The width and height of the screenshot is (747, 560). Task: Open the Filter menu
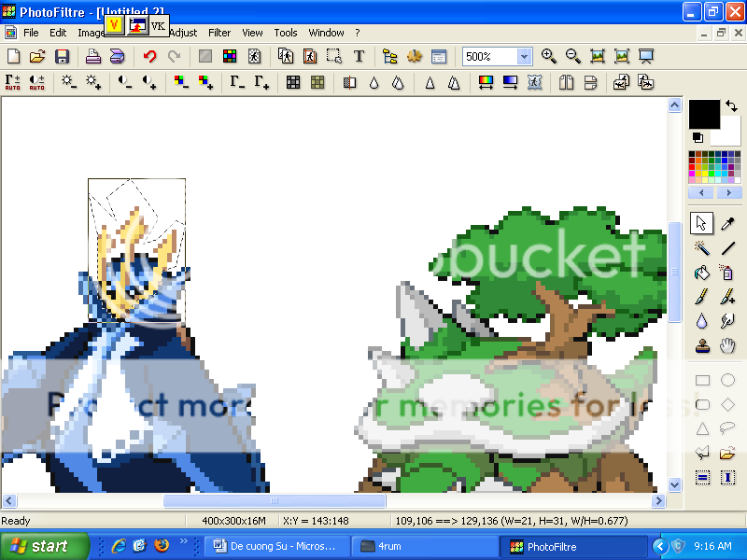219,33
